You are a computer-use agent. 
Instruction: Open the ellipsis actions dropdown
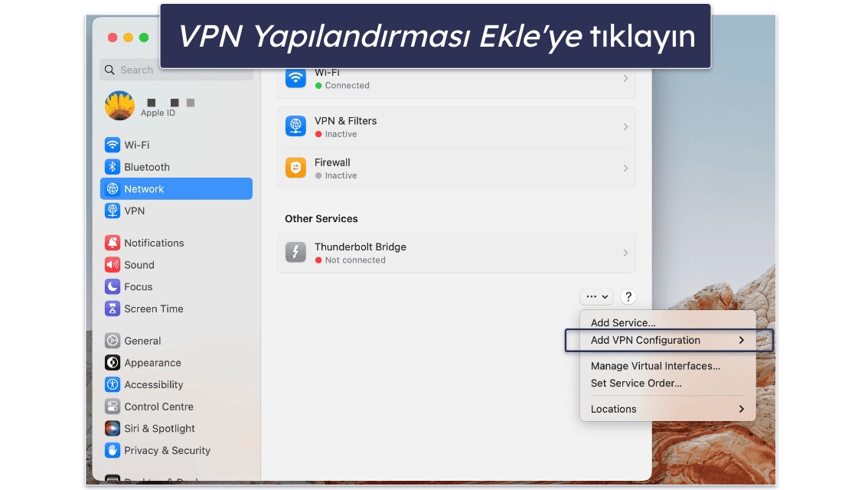[x=597, y=297]
